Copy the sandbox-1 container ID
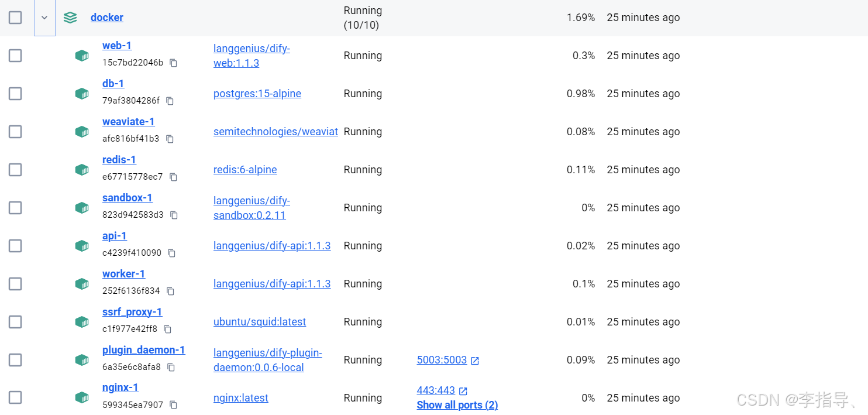868x415 pixels. click(x=174, y=215)
